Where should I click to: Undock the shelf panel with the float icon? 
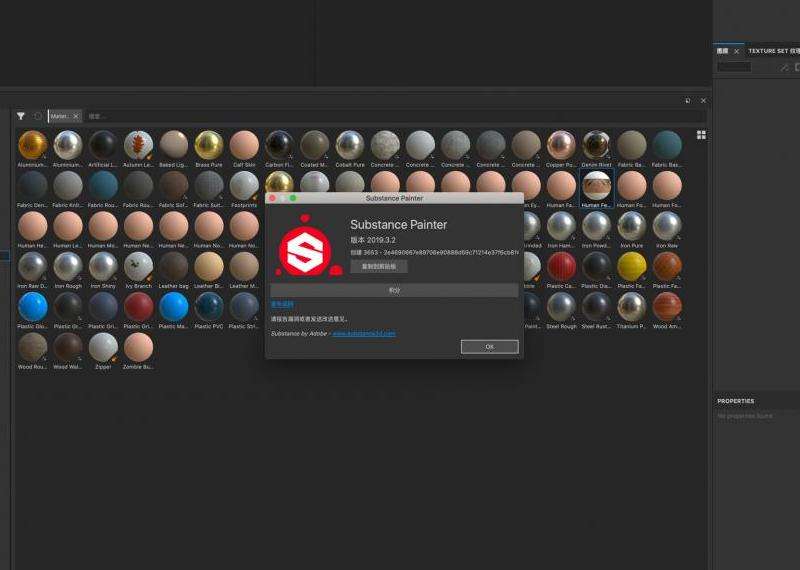tap(687, 101)
